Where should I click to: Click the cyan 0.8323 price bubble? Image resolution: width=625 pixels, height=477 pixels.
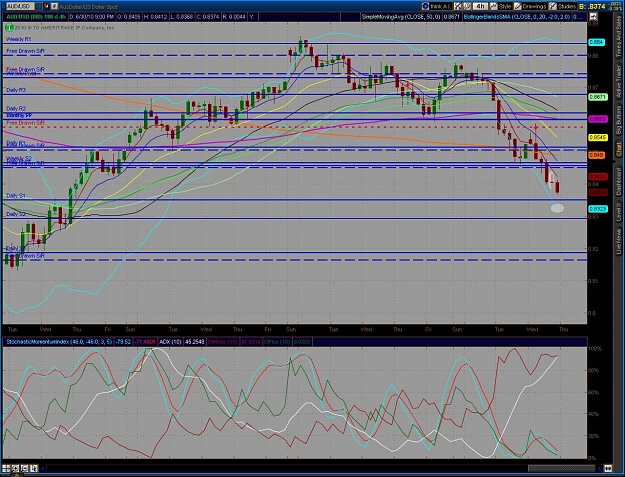[598, 209]
